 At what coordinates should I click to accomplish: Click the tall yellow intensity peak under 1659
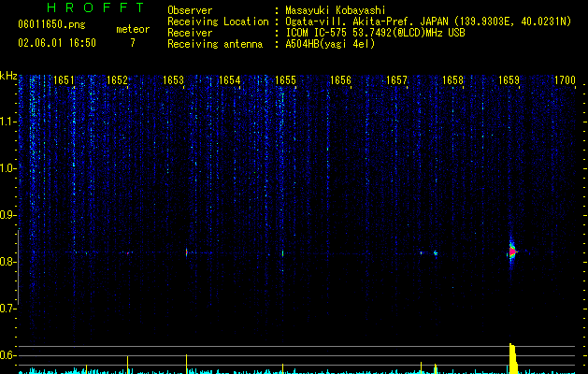(513, 358)
